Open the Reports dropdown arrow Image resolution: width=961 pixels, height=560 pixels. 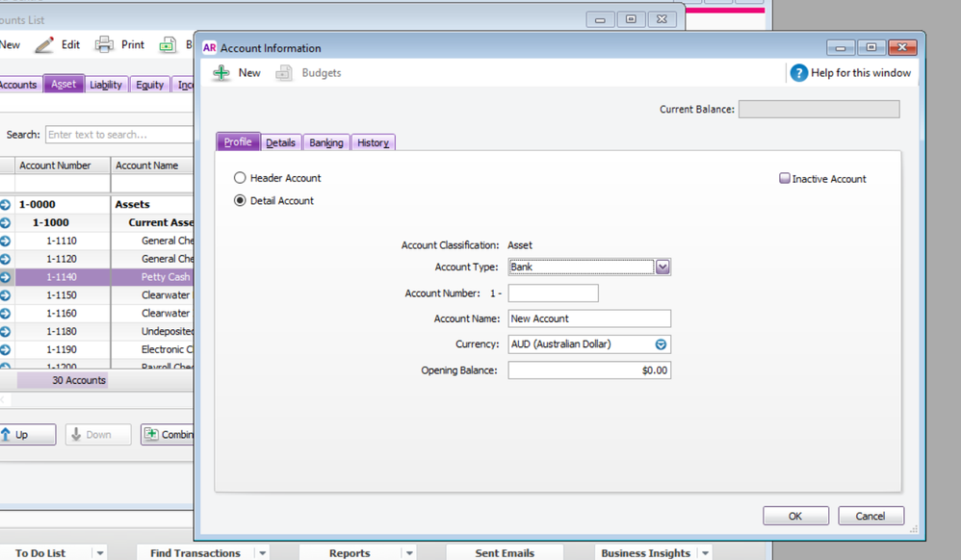click(409, 553)
